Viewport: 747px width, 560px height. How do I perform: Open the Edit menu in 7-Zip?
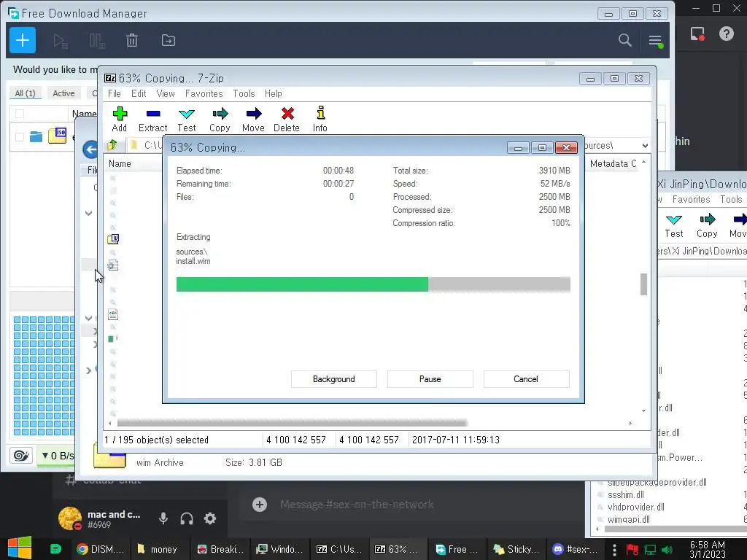click(139, 94)
